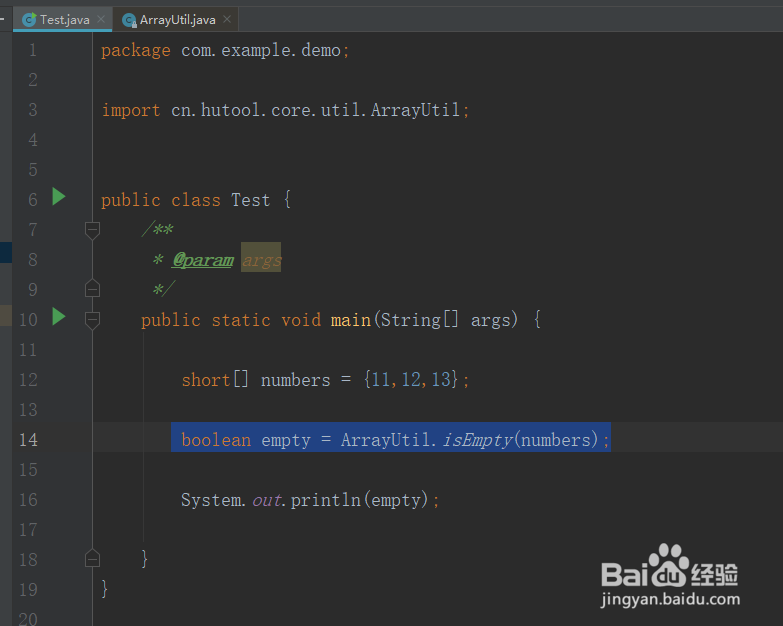
Task: Click the System.out.println(empty) statement
Action: pos(310,500)
